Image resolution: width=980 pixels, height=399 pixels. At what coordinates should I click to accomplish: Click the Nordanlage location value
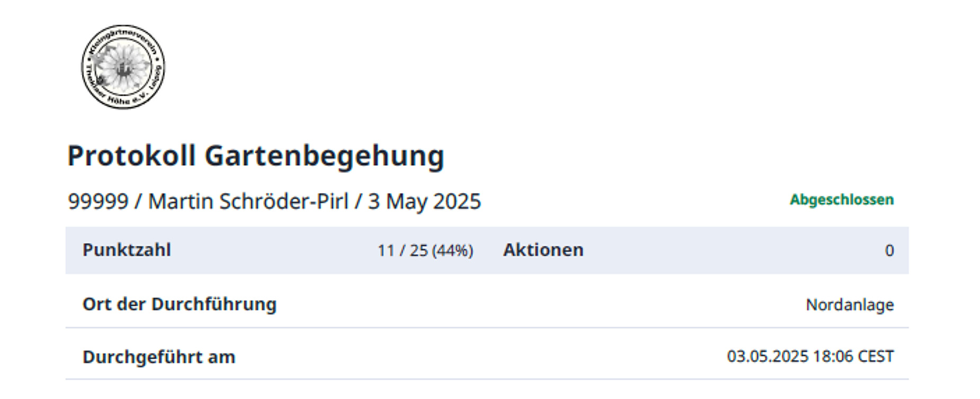[850, 305]
